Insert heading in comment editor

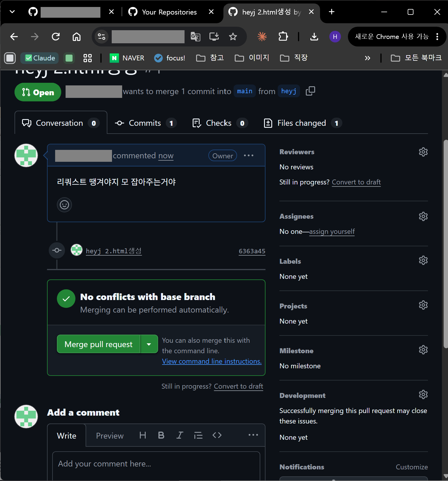pyautogui.click(x=142, y=435)
